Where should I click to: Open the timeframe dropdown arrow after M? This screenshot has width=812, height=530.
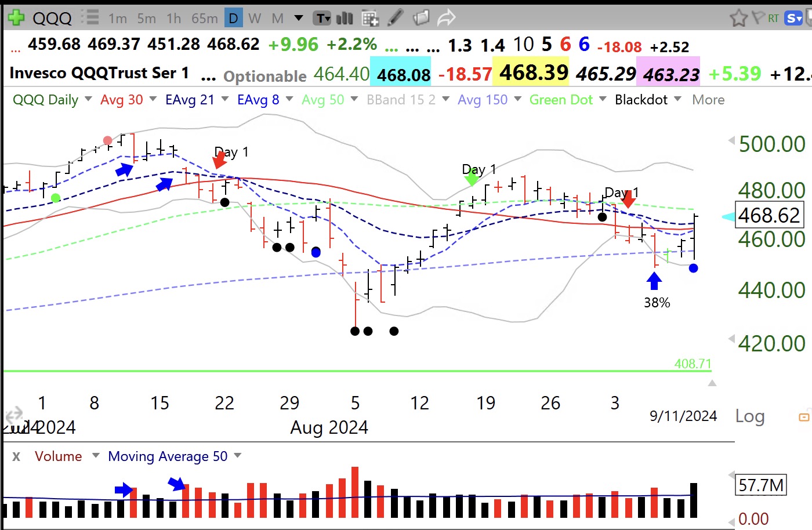coord(299,18)
